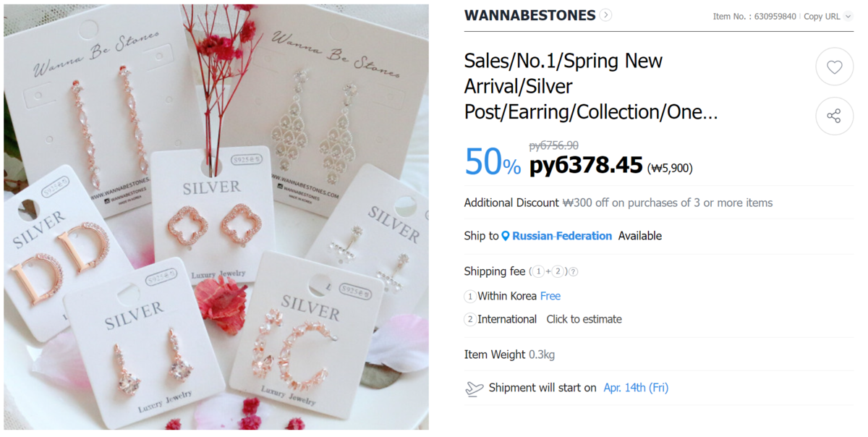Image resolution: width=868 pixels, height=437 pixels.
Task: Open the WANNABESTONES shop arrow icon
Action: (605, 15)
